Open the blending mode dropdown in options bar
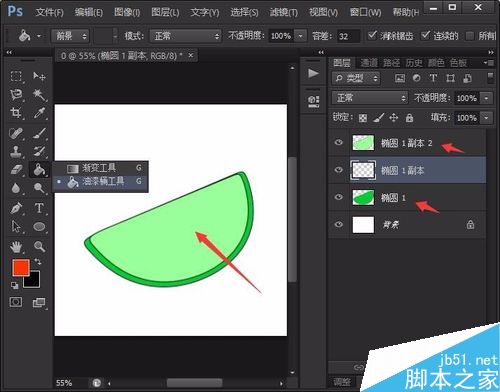This screenshot has width=500, height=392. coord(185,36)
